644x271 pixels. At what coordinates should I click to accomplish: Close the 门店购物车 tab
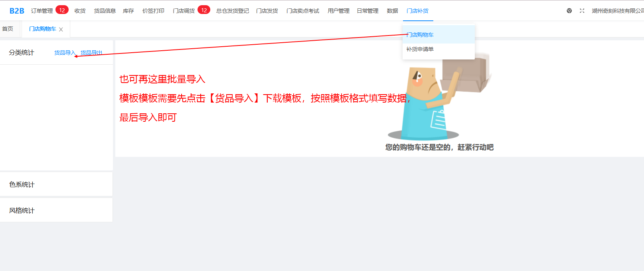click(61, 30)
